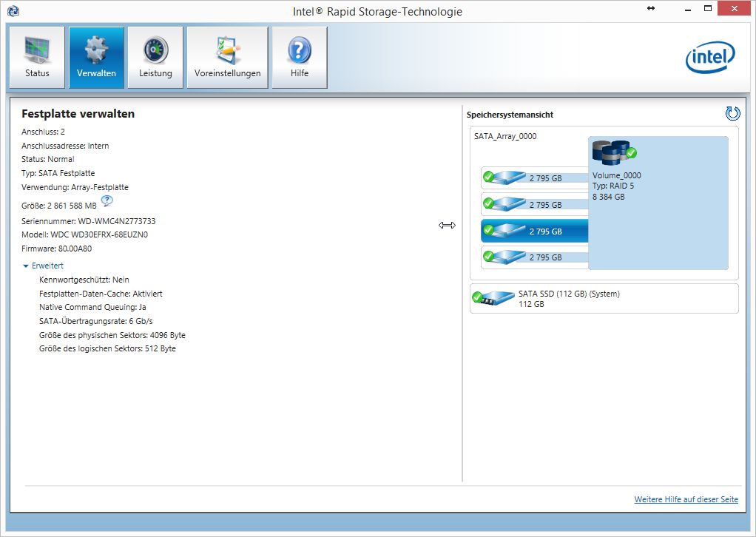The image size is (756, 537).
Task: Click the Intel logo
Action: click(710, 57)
